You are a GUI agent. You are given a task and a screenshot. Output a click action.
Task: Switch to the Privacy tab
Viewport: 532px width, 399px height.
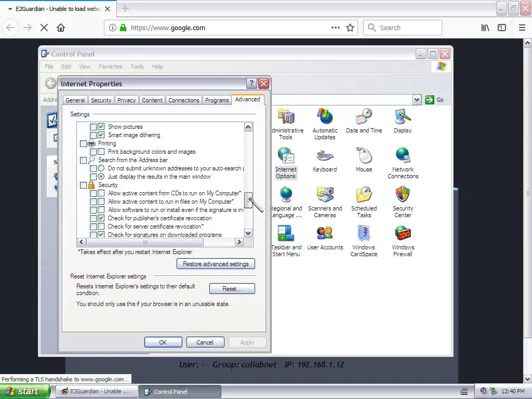[127, 100]
